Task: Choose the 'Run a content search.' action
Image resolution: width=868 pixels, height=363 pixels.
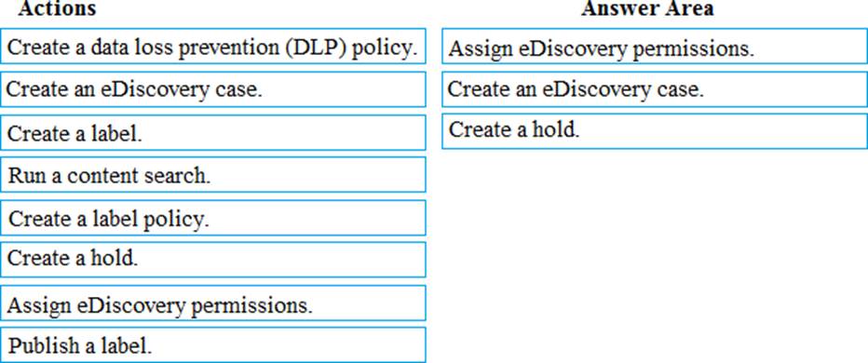Action: (213, 175)
